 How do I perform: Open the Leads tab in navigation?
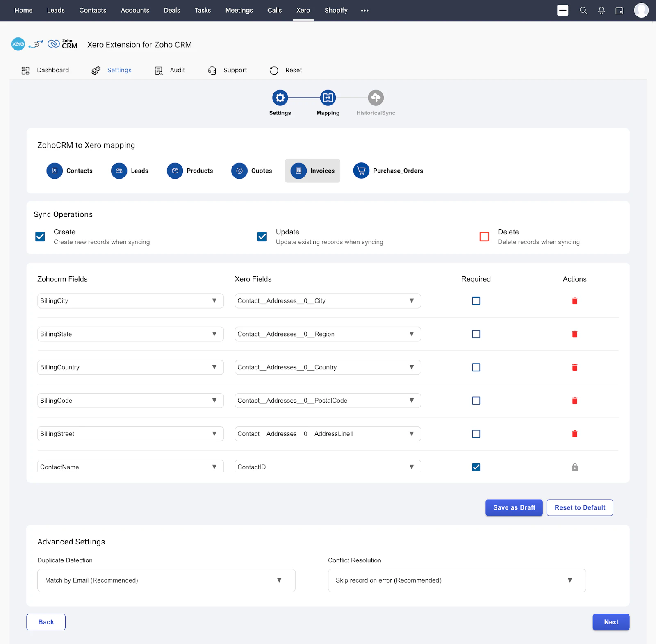[56, 10]
